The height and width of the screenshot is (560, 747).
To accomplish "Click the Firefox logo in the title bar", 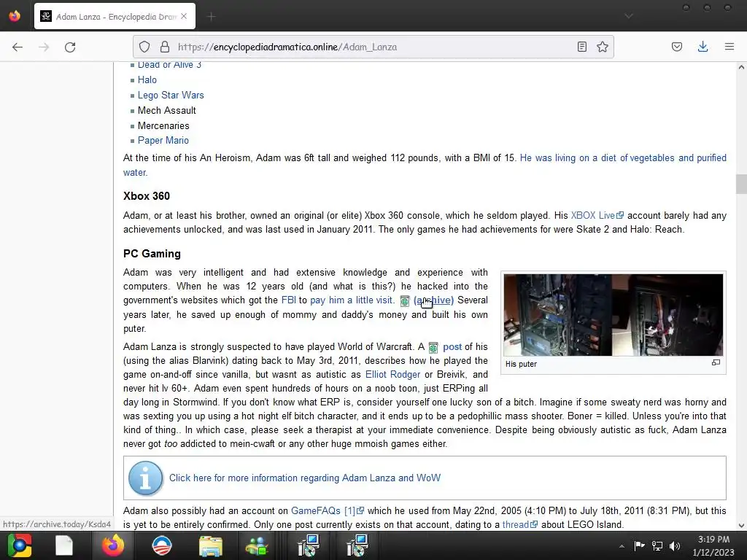I will (x=15, y=16).
